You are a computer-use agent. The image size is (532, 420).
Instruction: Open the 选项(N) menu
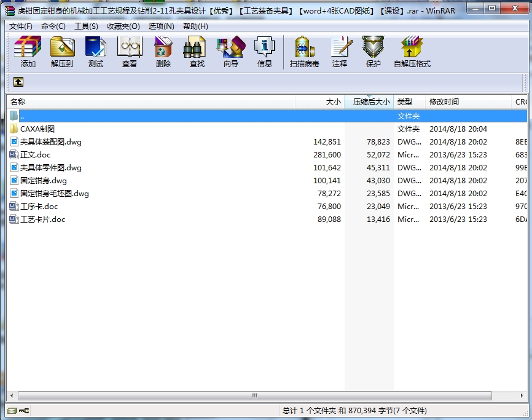click(161, 26)
